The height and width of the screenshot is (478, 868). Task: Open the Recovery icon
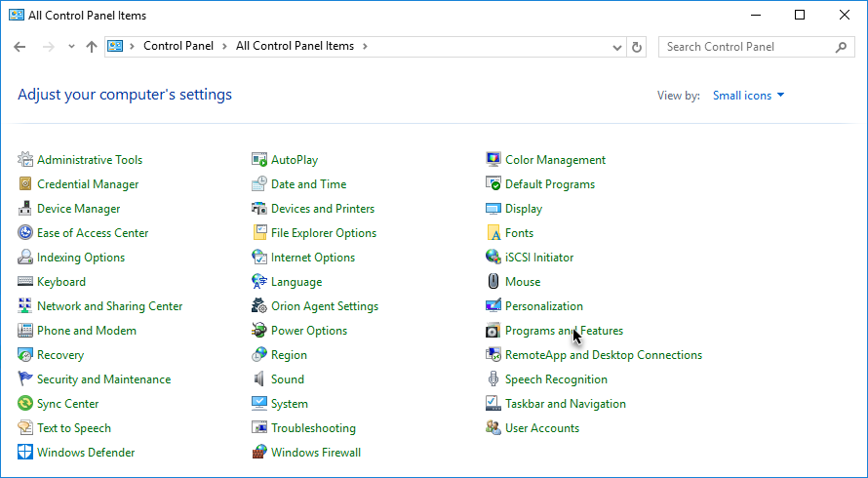tap(25, 354)
